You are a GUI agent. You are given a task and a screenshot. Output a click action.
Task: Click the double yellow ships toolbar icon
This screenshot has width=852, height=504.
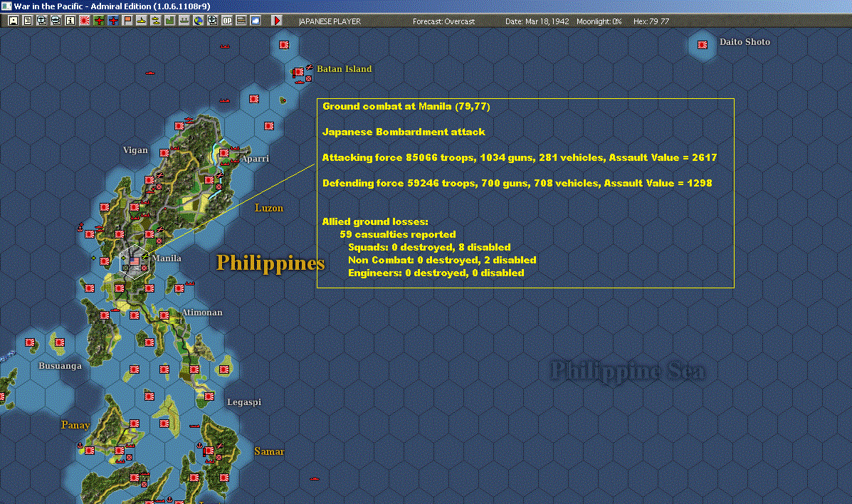click(x=155, y=21)
